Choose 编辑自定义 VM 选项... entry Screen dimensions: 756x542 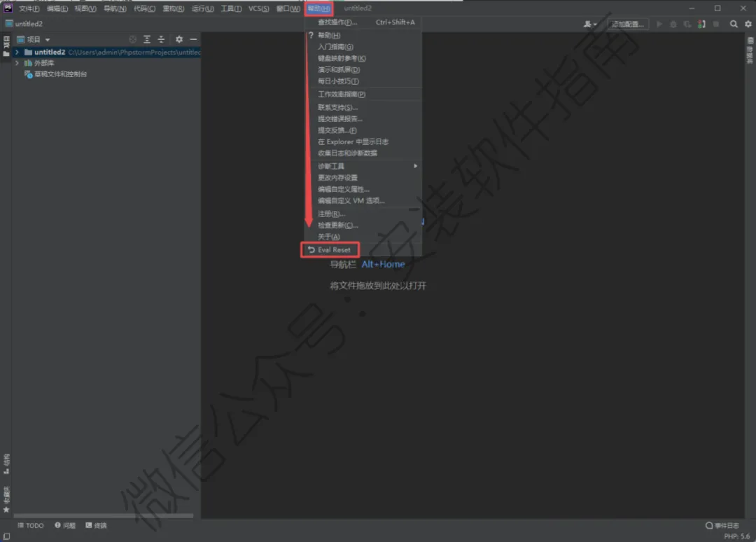363,201
